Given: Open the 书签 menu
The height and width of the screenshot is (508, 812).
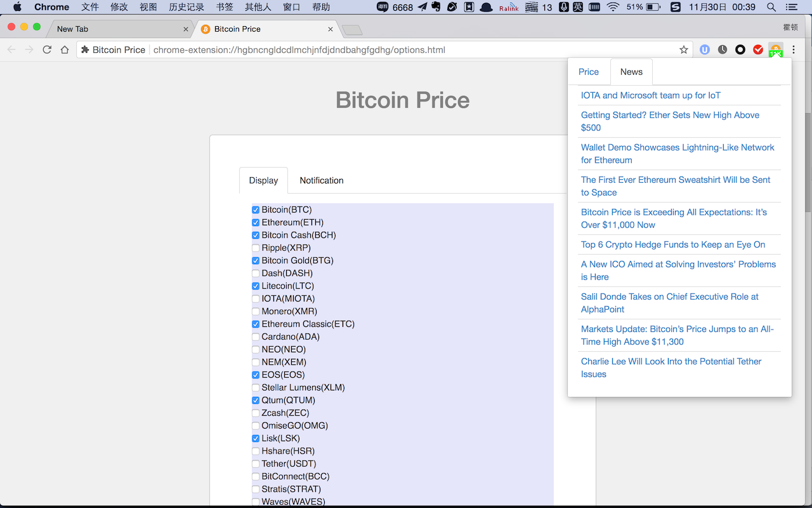Looking at the screenshot, I should (x=225, y=7).
